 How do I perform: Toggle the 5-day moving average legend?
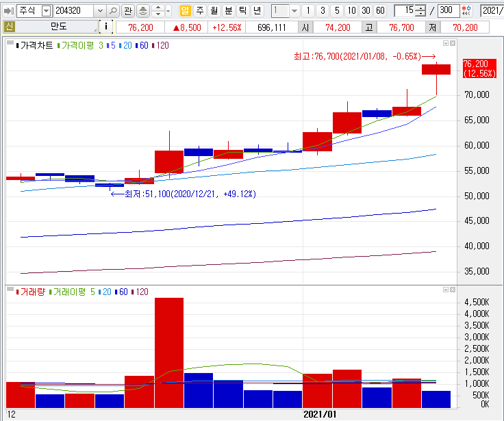(x=111, y=46)
